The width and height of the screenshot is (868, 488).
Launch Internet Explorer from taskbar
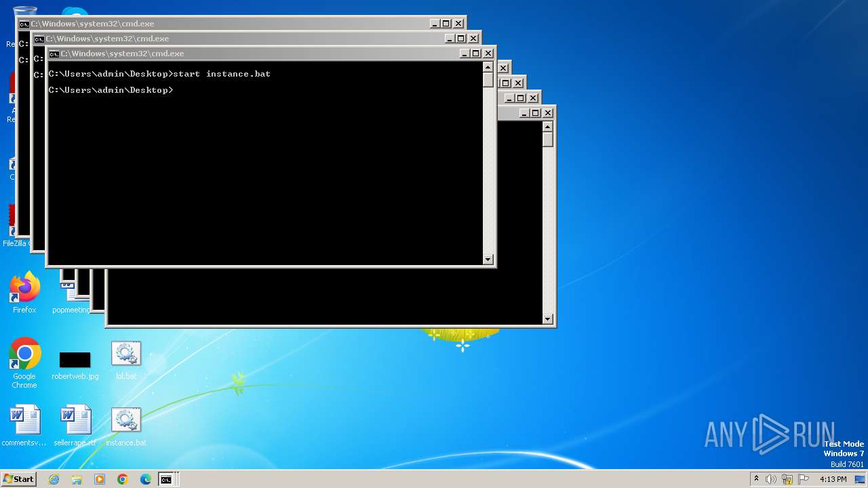(x=54, y=479)
